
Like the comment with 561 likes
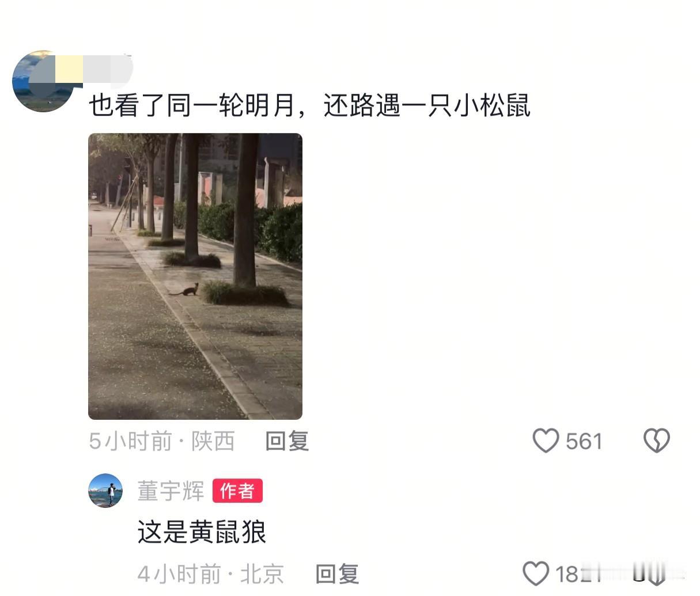pos(546,441)
